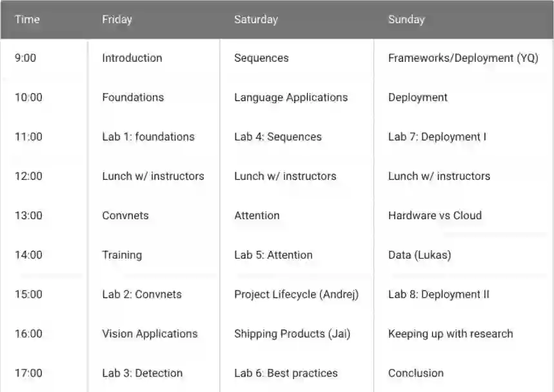
Task: Open Lab 6: Best practices entry
Action: [286, 373]
